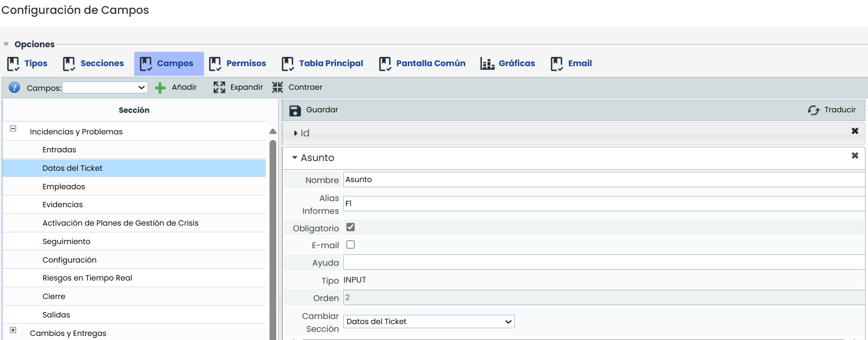
Task: Open the Gráficas chart icon
Action: [487, 64]
